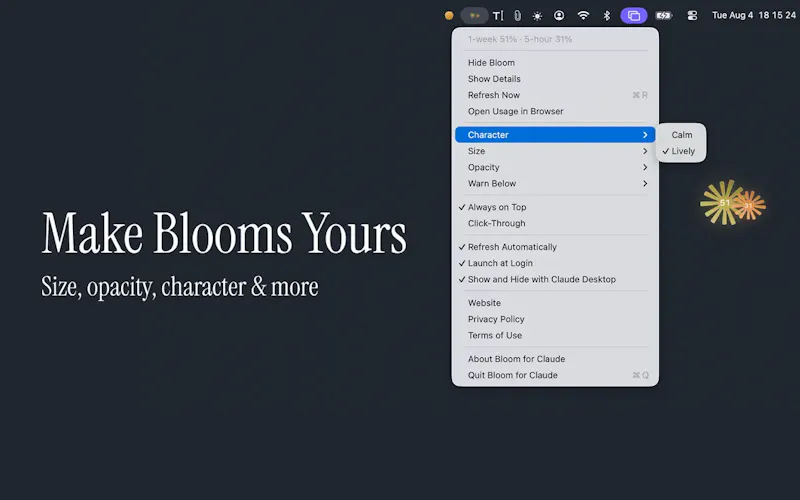Expand the Opacity submenu
Screen dimensions: 800x500
pyautogui.click(x=555, y=167)
